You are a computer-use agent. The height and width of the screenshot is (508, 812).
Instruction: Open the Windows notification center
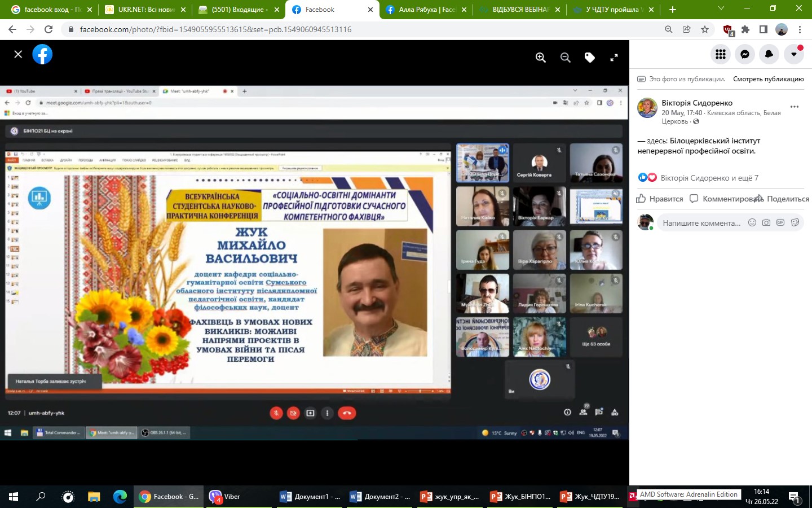tap(794, 497)
